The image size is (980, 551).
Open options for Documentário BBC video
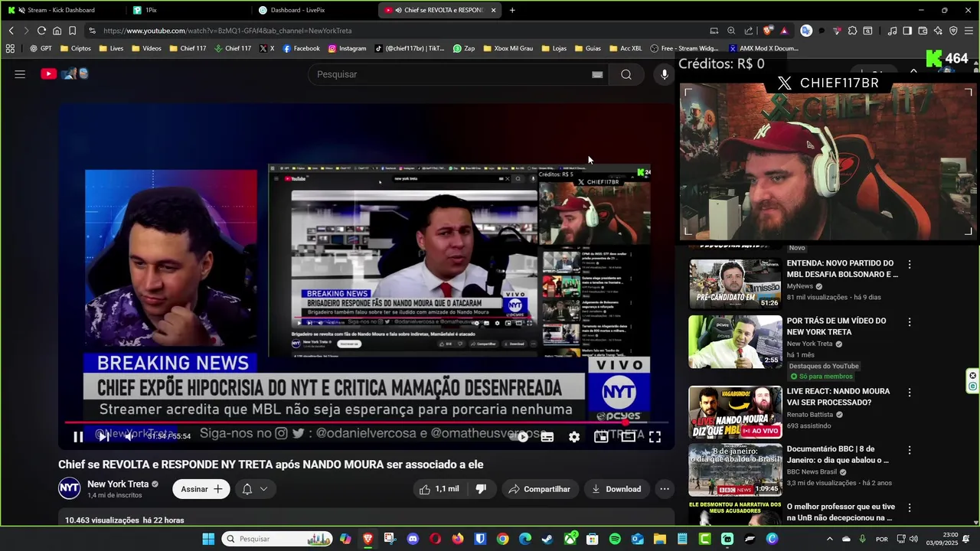[910, 450]
